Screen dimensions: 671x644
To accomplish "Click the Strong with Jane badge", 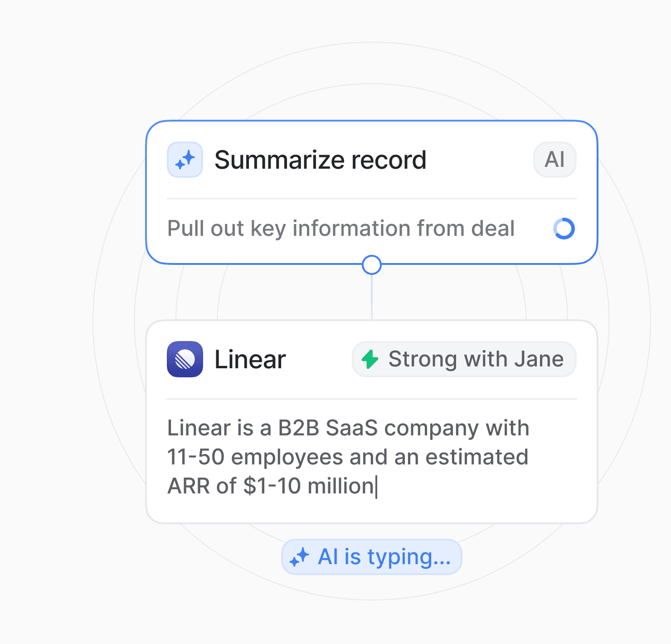I will 464,359.
